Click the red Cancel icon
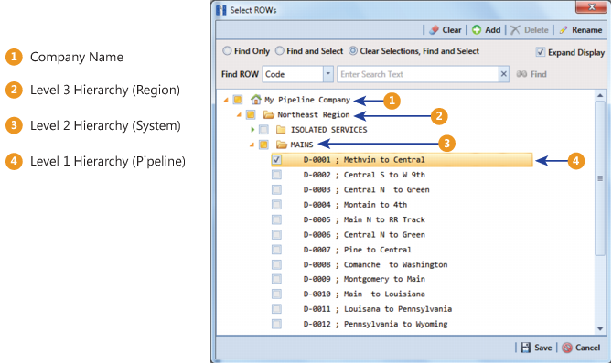Viewport: 612px width, 364px height. click(567, 348)
